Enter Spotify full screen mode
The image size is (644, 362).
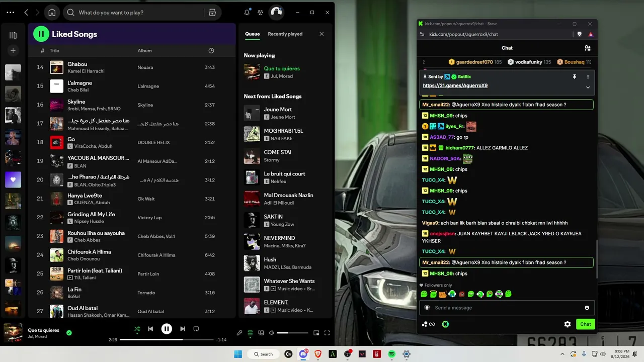pyautogui.click(x=327, y=333)
